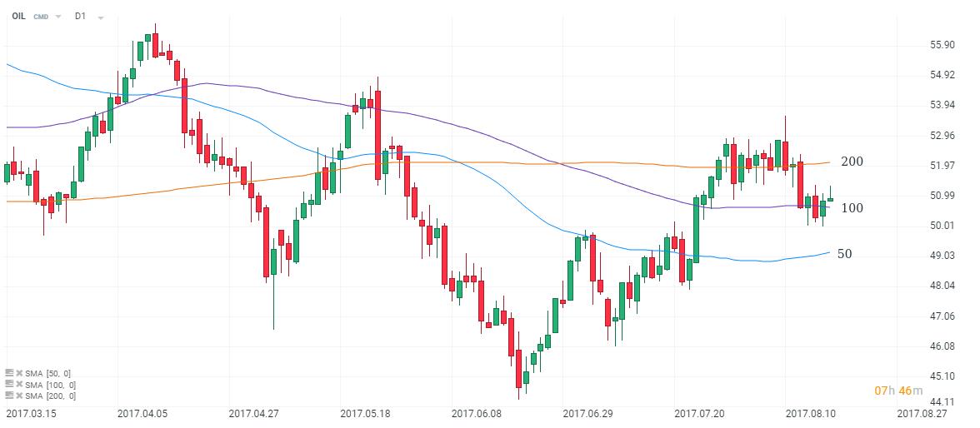
Task: Click the 2017.08.10 date on time axis
Action: coord(810,413)
